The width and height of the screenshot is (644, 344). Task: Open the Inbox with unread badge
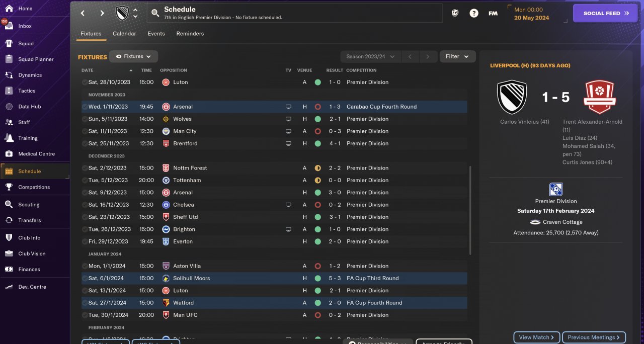9,26
